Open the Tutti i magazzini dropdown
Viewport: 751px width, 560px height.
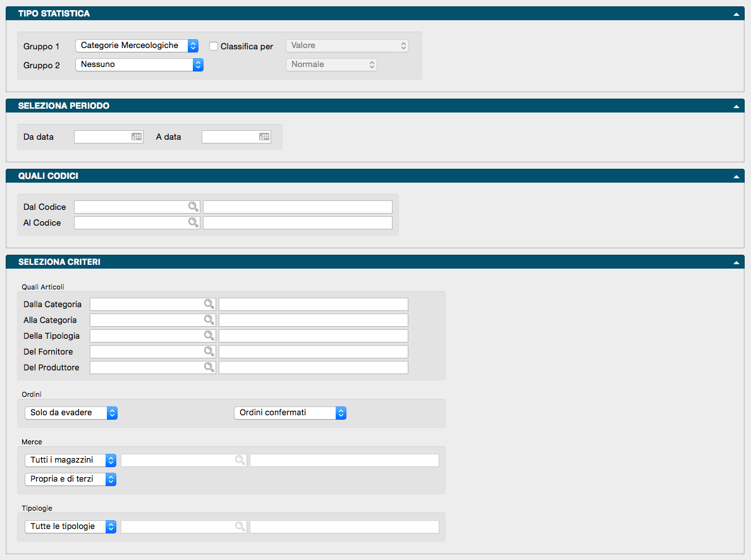pos(70,460)
